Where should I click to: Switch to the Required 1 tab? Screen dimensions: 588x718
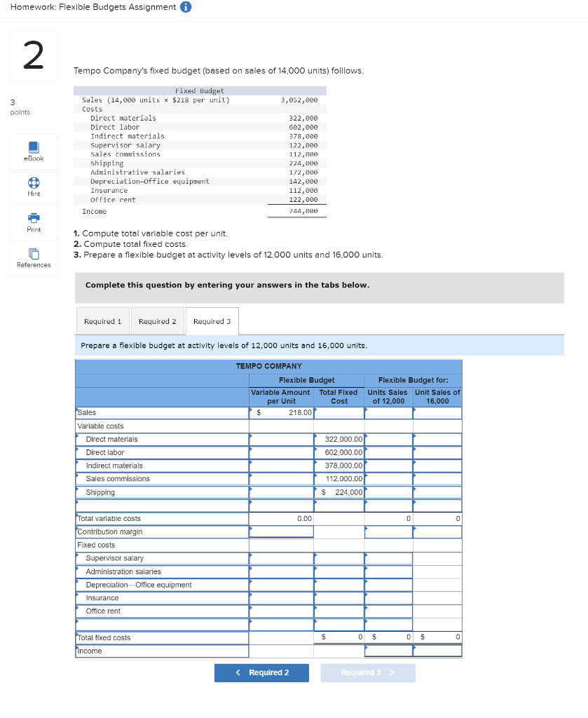(x=103, y=320)
